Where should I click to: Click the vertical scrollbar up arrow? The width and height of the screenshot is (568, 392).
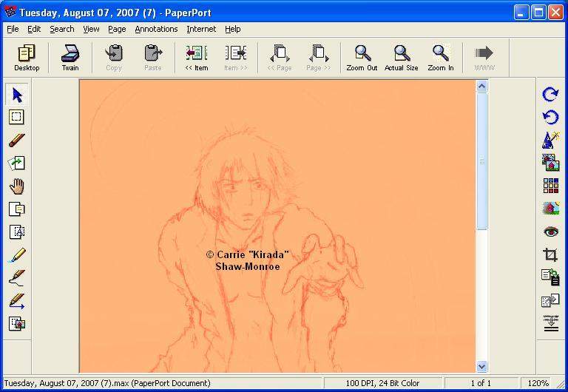pyautogui.click(x=481, y=87)
